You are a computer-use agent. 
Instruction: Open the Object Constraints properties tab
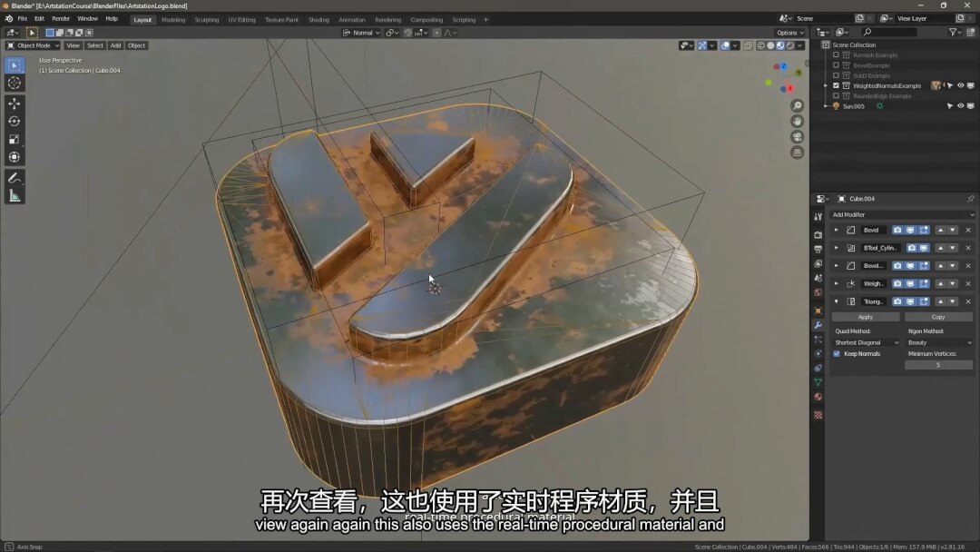pyautogui.click(x=818, y=369)
